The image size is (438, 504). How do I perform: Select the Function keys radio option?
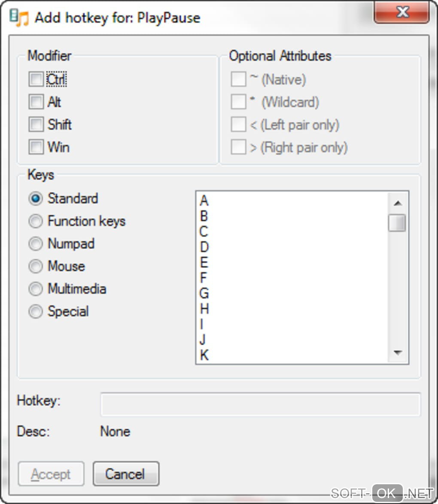[x=36, y=221]
